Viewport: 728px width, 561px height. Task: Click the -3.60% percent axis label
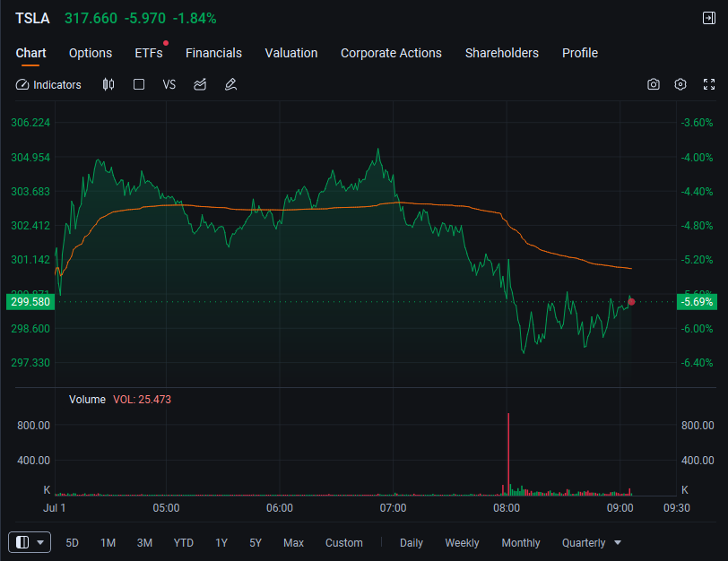[x=697, y=123]
